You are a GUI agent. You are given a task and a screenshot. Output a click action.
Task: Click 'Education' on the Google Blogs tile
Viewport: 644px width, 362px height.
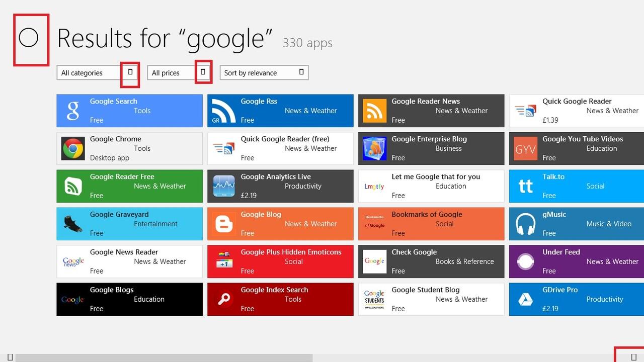(x=149, y=299)
